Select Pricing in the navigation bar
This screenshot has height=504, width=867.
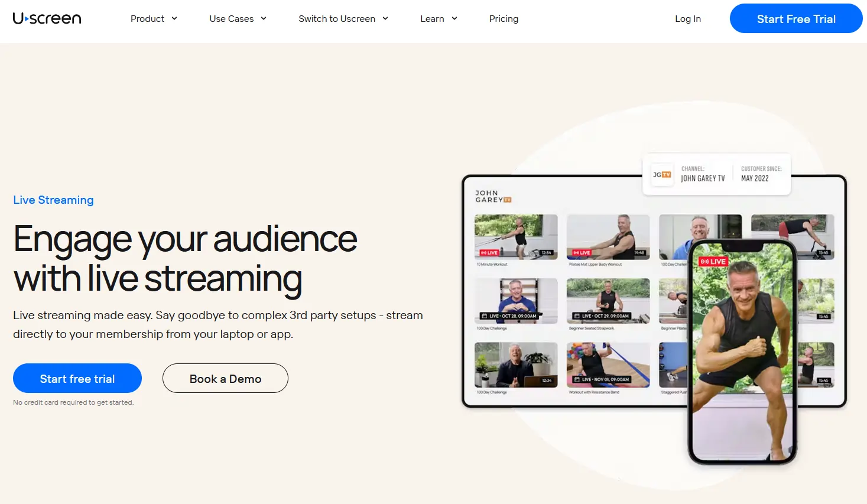pyautogui.click(x=503, y=18)
